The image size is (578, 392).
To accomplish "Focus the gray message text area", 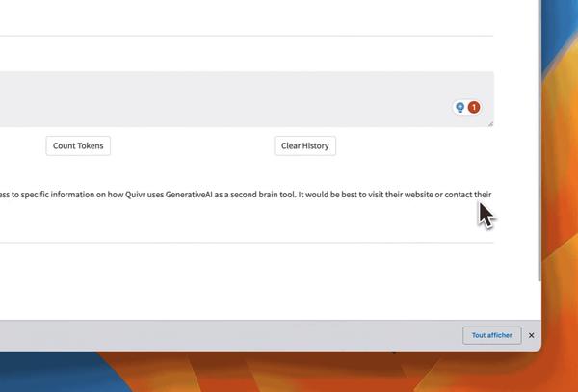I will (247, 99).
